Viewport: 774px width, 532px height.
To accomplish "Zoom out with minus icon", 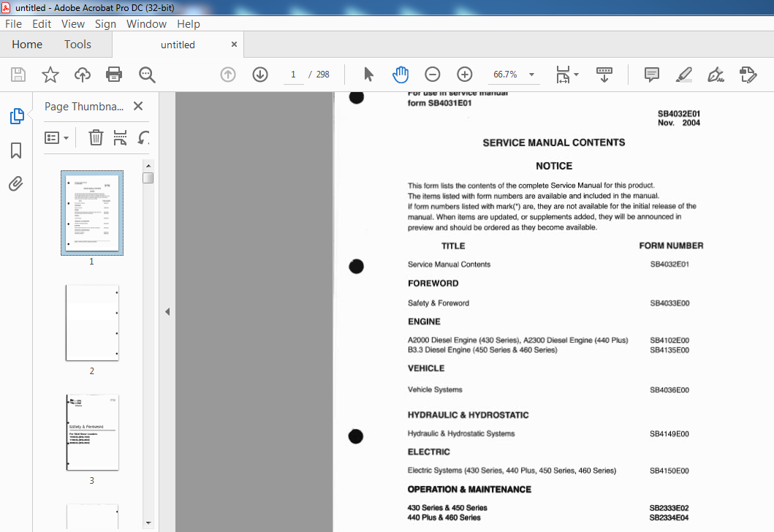I will (433, 75).
